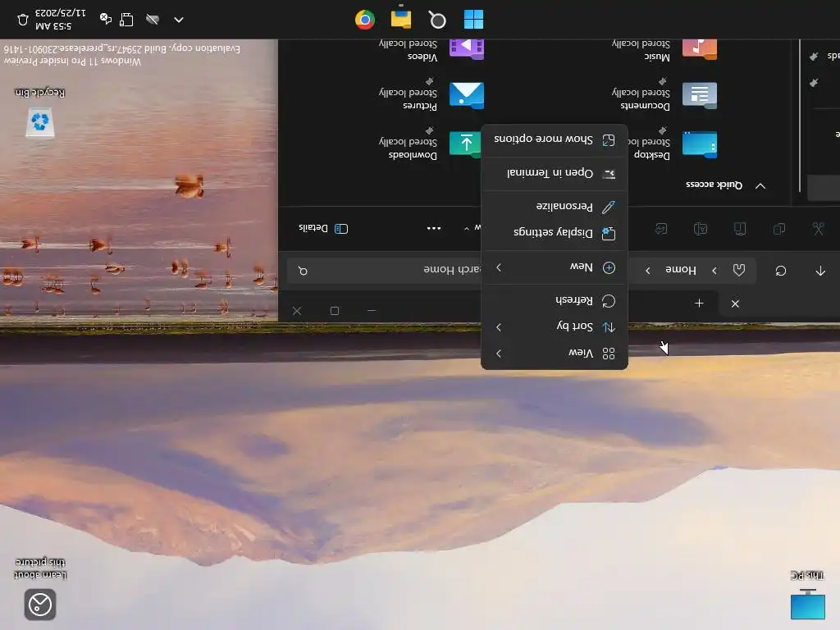This screenshot has height=630, width=840.
Task: Close the current File Explorer tab
Action: (x=735, y=304)
